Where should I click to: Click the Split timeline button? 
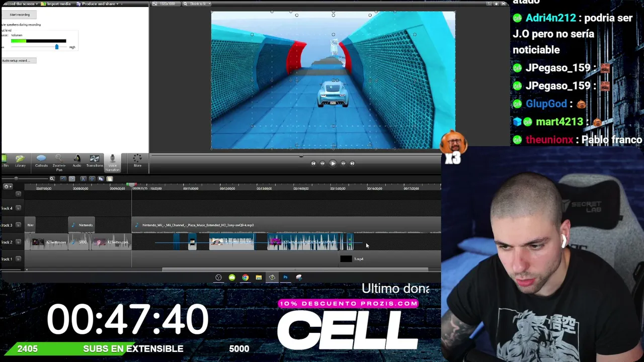pyautogui.click(x=92, y=178)
